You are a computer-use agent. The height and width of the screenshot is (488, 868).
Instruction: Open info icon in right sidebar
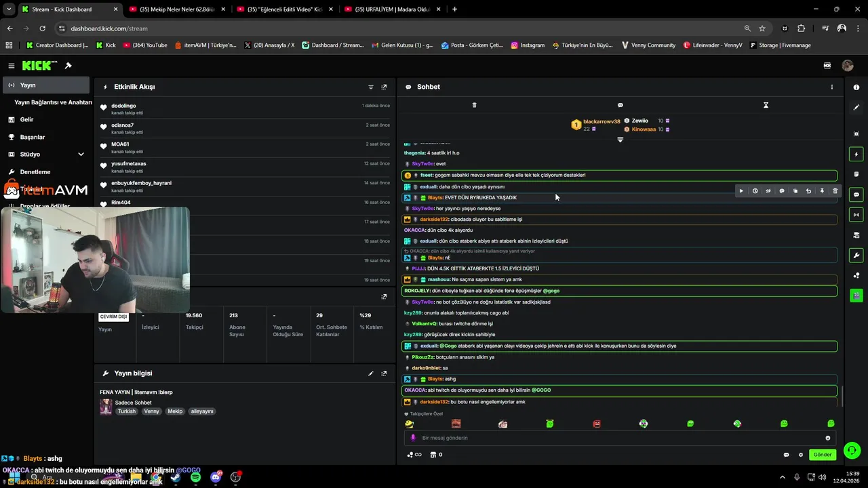tap(856, 87)
